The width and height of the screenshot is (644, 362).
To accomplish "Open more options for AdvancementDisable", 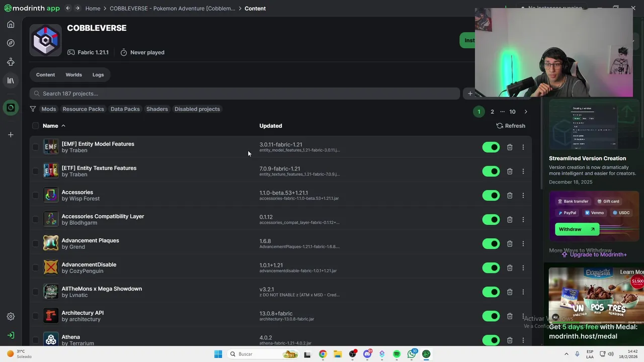I will (x=523, y=267).
